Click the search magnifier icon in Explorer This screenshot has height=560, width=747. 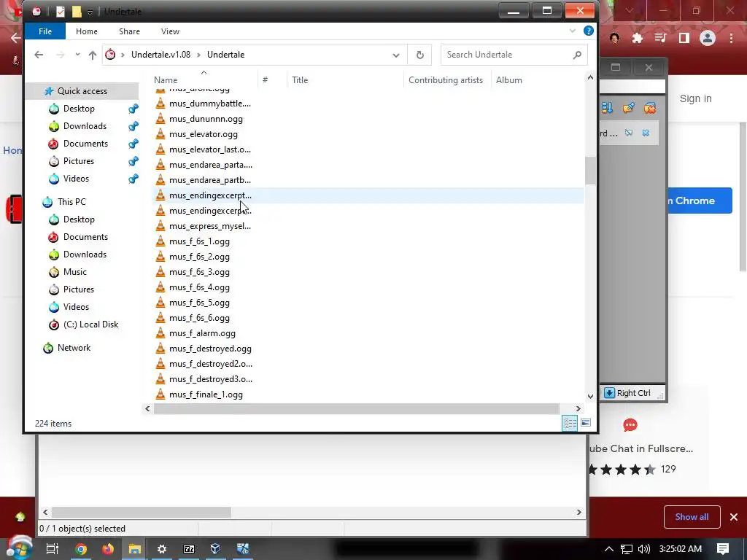577,55
